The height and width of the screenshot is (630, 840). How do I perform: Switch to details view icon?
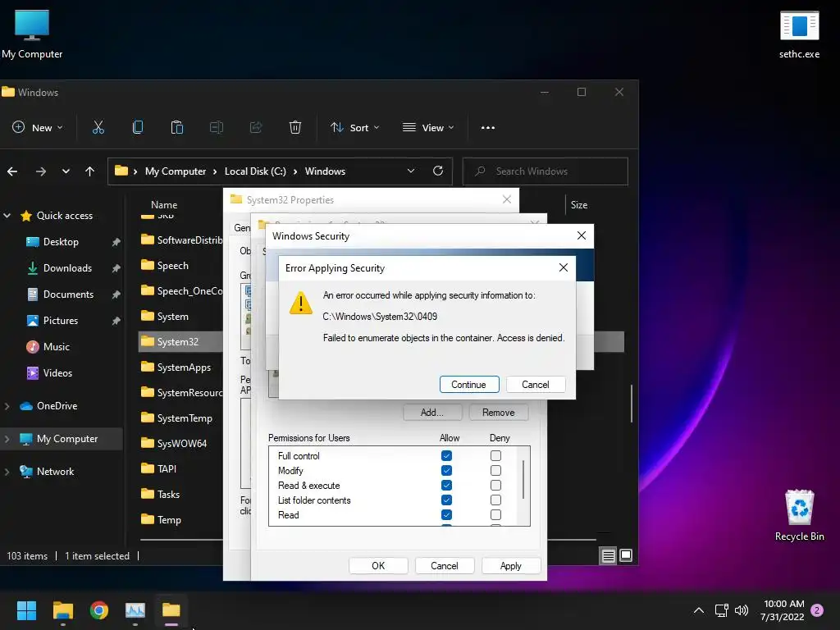click(608, 556)
